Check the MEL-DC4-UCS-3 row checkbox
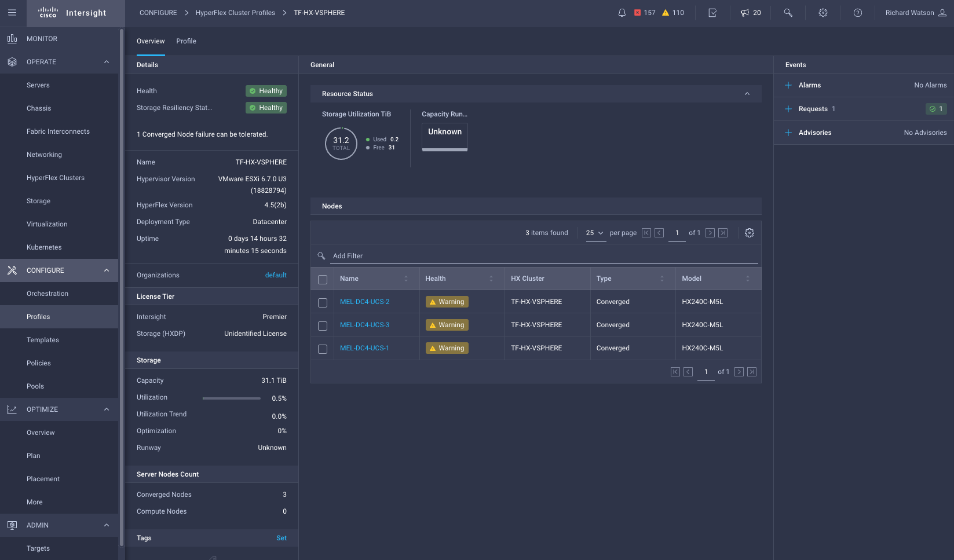954x560 pixels. click(x=323, y=326)
